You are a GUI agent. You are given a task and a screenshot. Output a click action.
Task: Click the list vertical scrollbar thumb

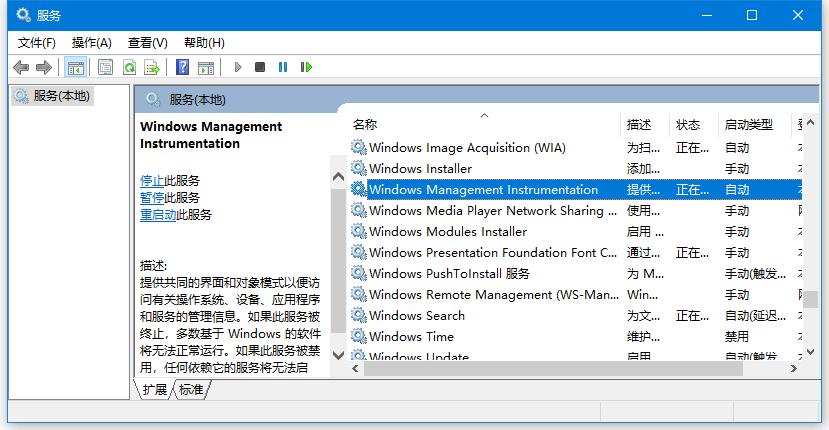point(810,299)
